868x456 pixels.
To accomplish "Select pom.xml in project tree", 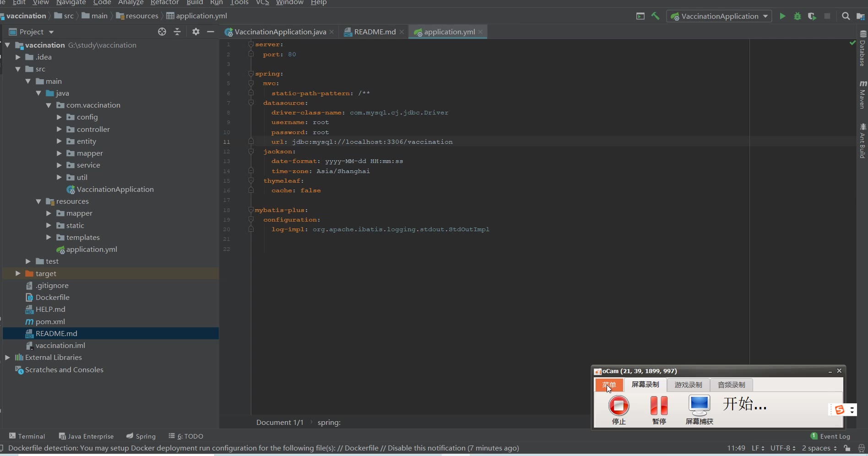I will click(50, 321).
